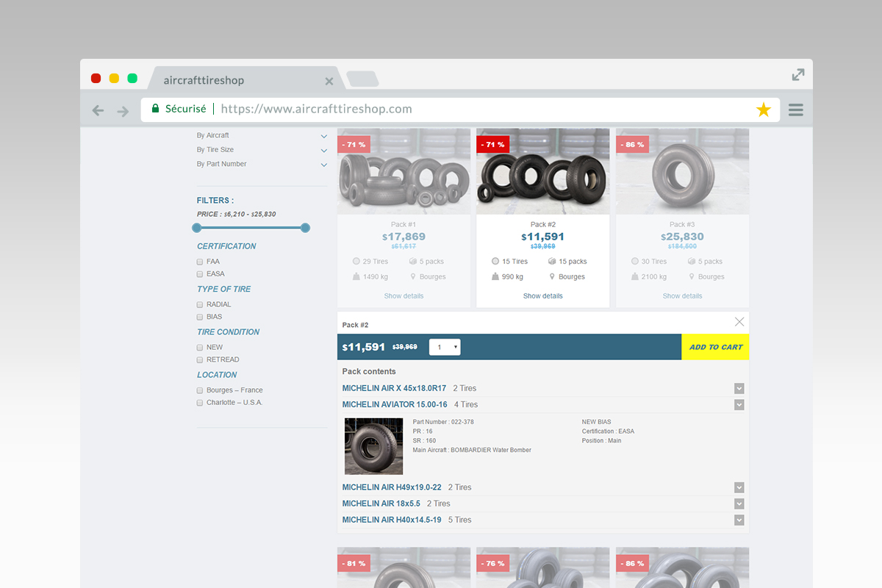Check the FAA certification box
This screenshot has width=882, height=588.
click(200, 262)
